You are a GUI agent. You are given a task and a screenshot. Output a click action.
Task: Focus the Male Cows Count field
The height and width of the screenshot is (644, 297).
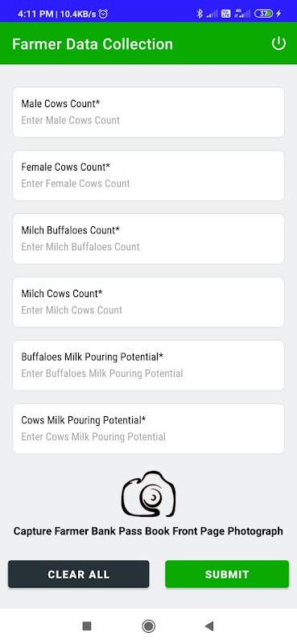click(x=148, y=112)
